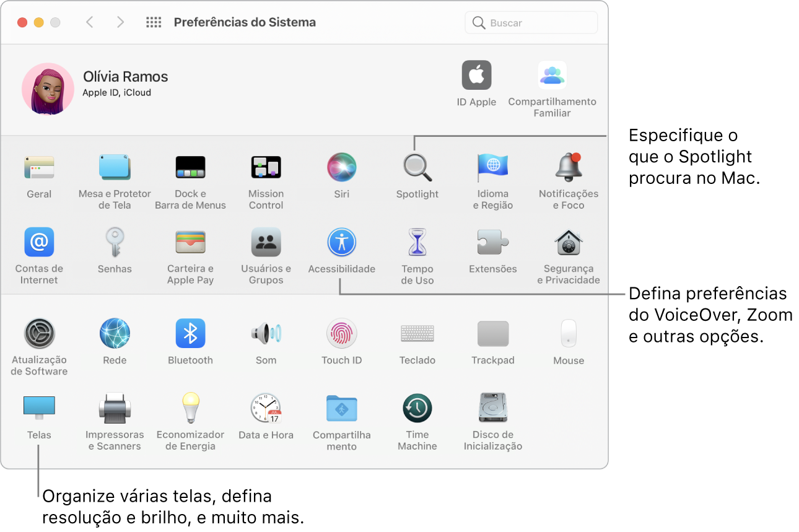799x532 pixels.
Task: Open Disco de Inicialização pane
Action: [x=493, y=409]
